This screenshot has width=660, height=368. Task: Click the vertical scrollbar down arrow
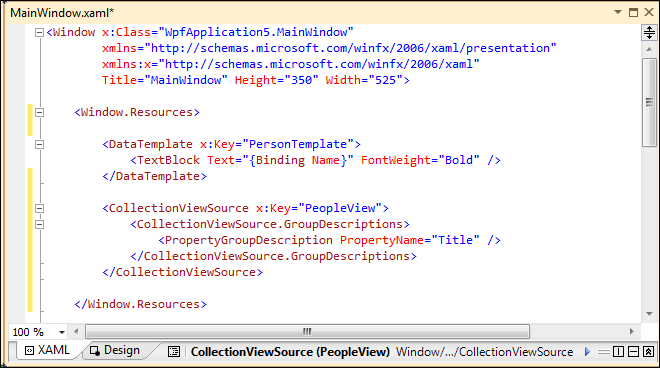pos(649,314)
